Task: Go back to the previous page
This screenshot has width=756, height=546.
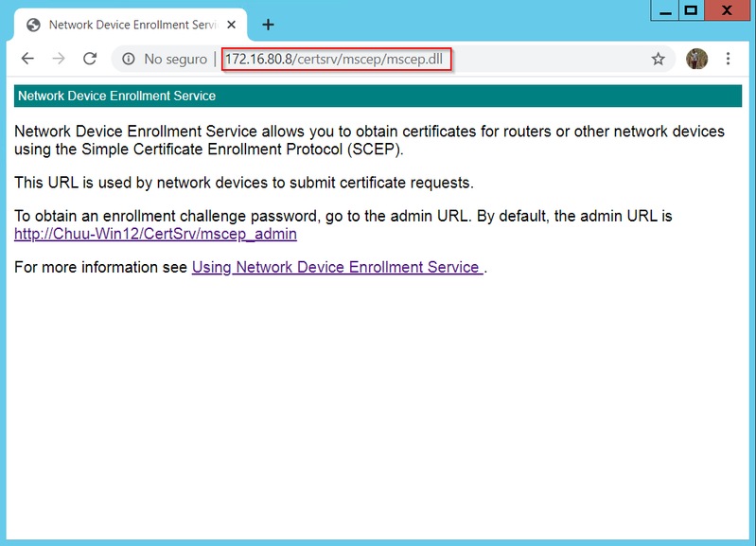Action: tap(27, 59)
